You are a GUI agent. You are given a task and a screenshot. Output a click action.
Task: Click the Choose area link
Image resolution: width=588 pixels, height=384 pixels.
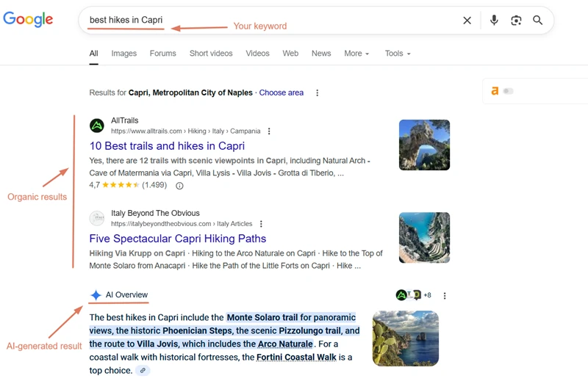pyautogui.click(x=282, y=93)
